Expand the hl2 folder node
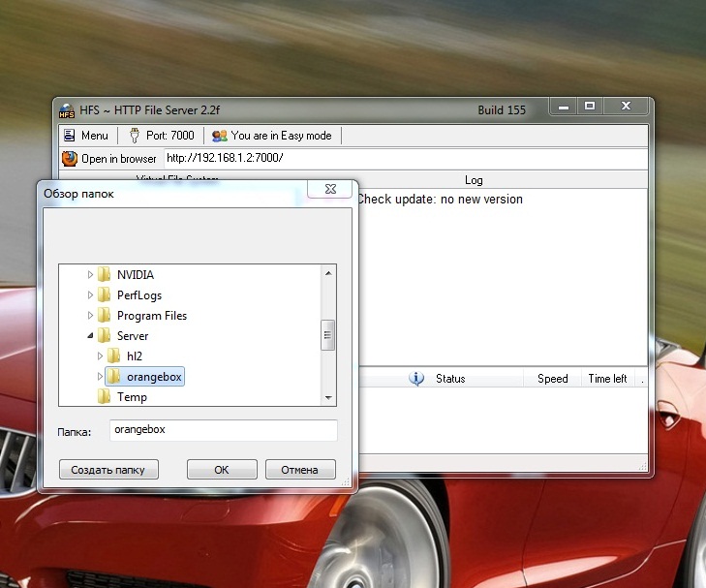The width and height of the screenshot is (706, 588). (x=100, y=356)
